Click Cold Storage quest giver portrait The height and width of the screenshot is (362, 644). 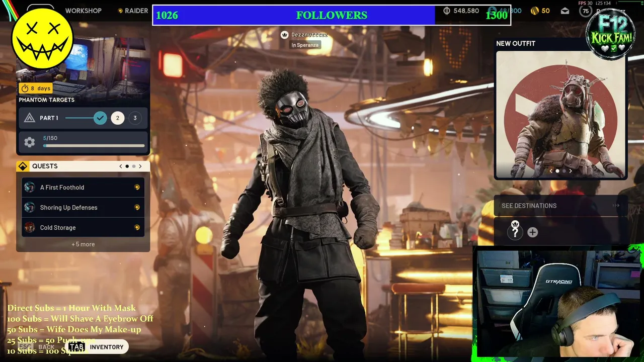[30, 227]
